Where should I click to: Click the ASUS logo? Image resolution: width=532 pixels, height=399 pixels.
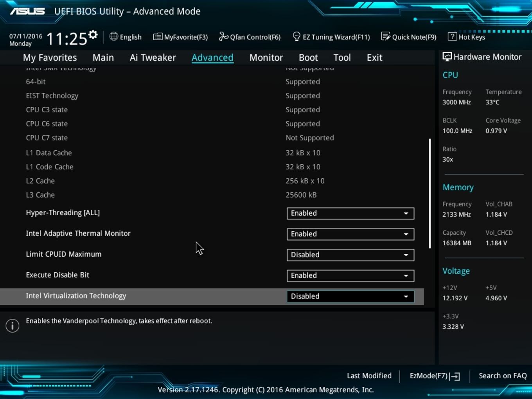click(x=27, y=11)
